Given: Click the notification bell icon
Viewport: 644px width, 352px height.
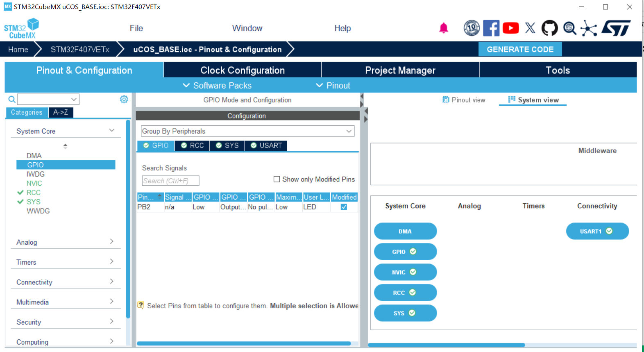Looking at the screenshot, I should point(443,28).
